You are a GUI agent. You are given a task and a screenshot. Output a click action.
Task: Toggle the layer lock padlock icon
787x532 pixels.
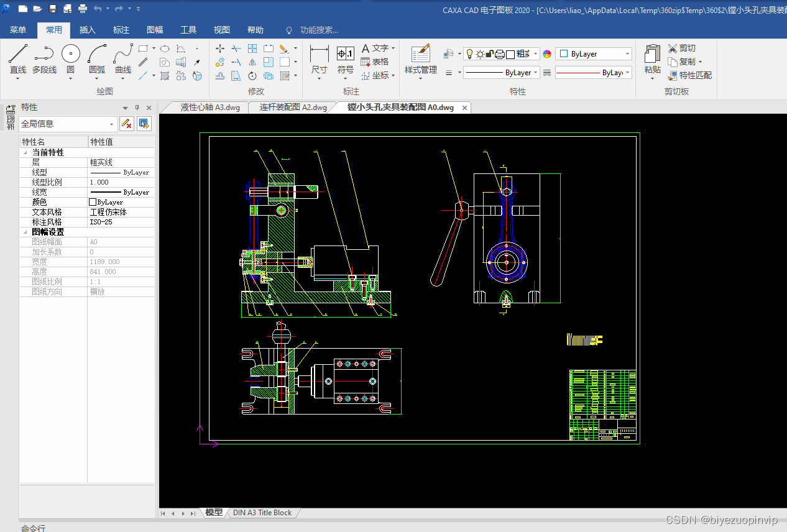(x=489, y=54)
